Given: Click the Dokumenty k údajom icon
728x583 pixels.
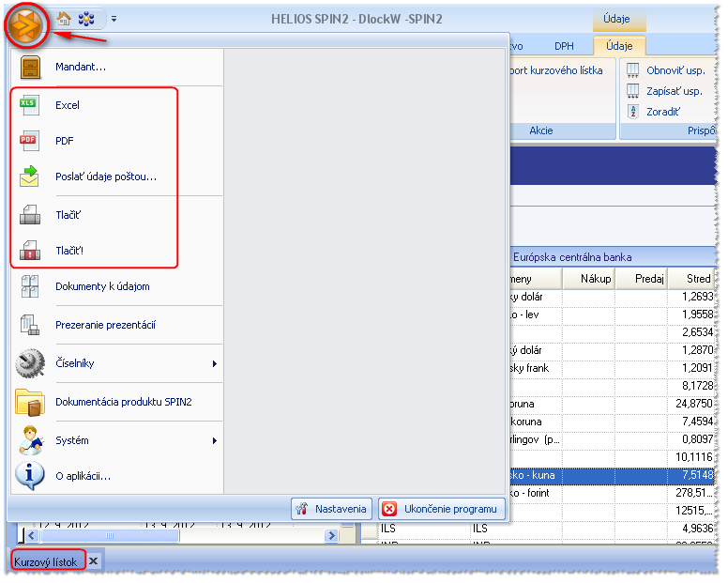Looking at the screenshot, I should click(30, 286).
